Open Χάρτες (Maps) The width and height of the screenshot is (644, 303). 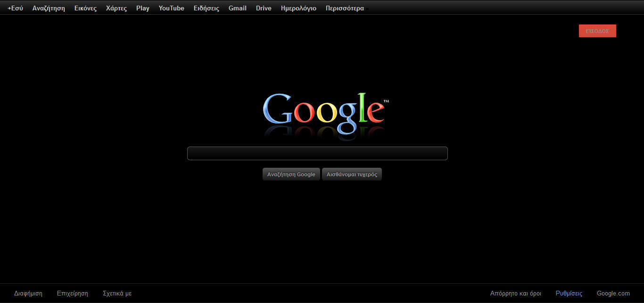point(116,8)
